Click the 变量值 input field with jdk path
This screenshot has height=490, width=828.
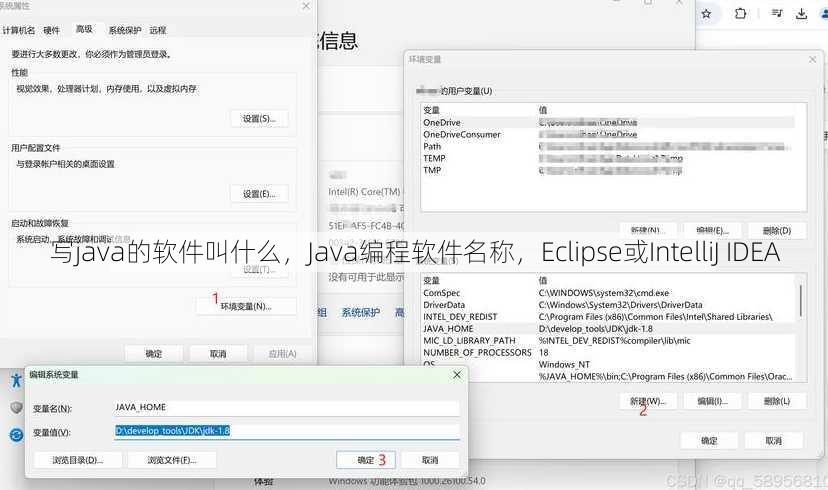[287, 431]
